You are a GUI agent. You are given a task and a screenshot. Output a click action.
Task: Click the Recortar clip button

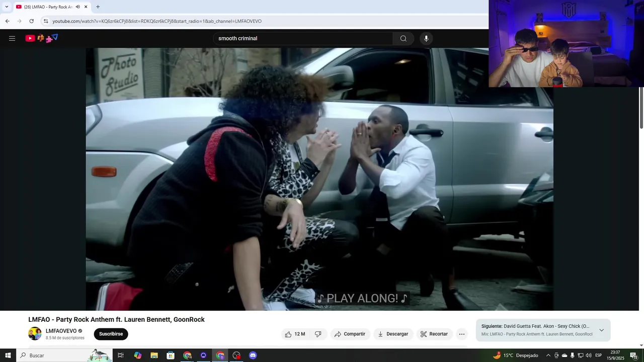pos(434,334)
